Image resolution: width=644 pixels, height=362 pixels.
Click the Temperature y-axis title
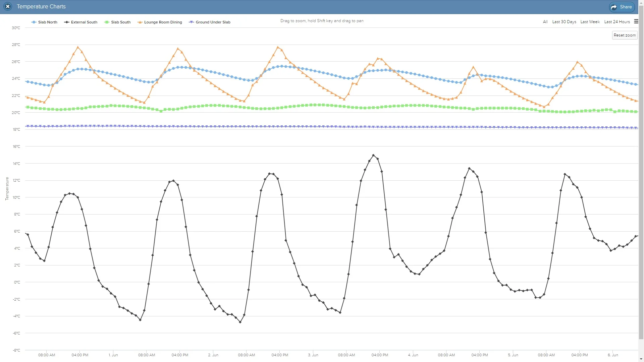[7, 189]
